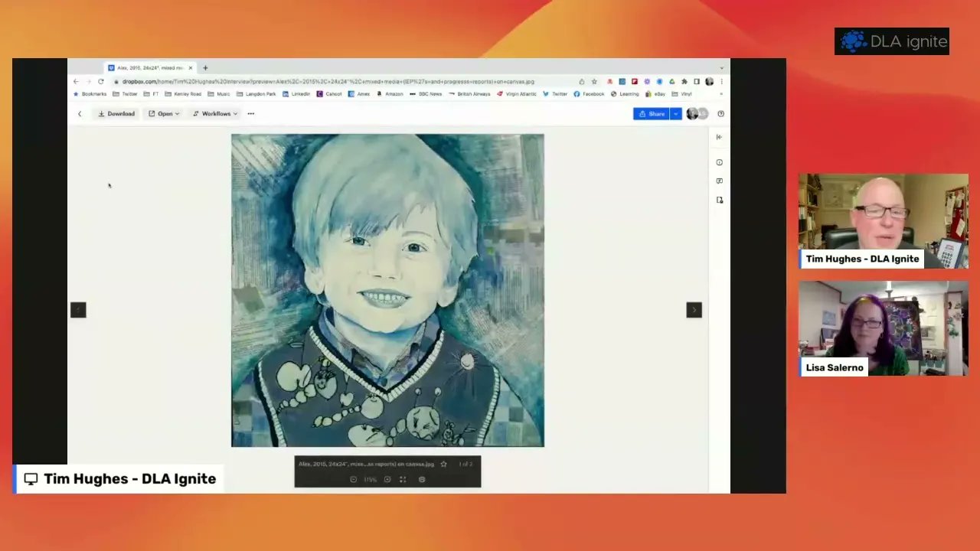This screenshot has width=980, height=551.
Task: Open the LinkedIn bookmark
Action: pyautogui.click(x=296, y=94)
